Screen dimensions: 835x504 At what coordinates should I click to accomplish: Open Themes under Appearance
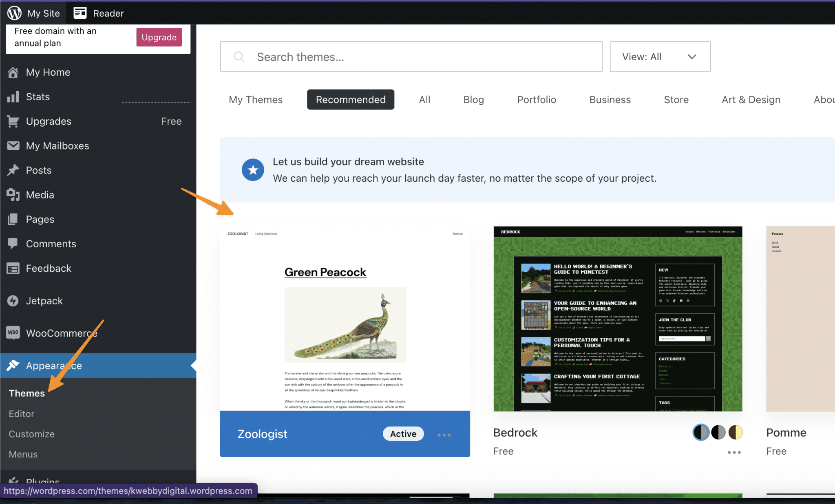(x=27, y=393)
